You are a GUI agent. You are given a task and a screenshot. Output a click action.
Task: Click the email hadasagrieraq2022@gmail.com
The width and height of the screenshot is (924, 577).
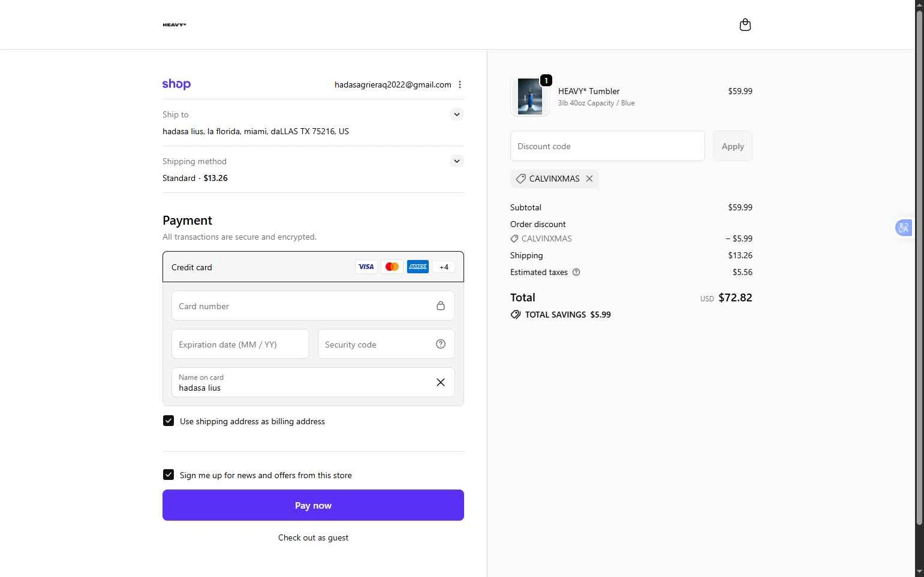pyautogui.click(x=393, y=84)
